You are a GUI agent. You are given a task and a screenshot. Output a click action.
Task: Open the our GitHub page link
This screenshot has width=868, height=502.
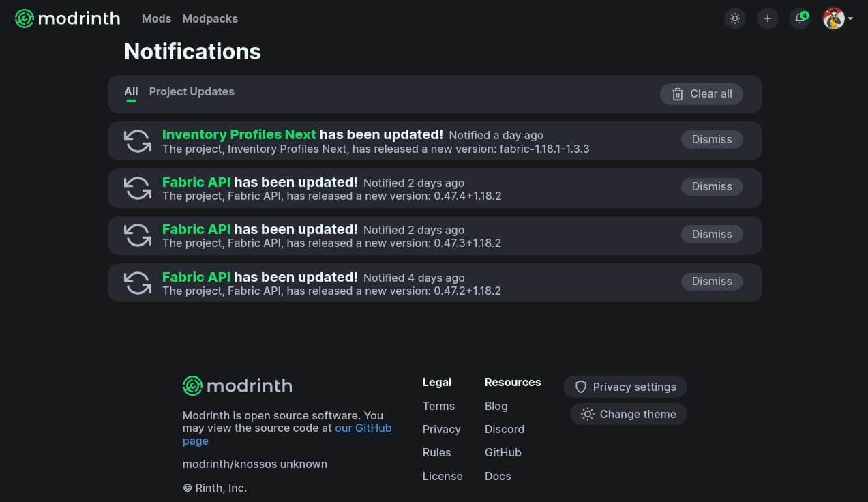(363, 428)
